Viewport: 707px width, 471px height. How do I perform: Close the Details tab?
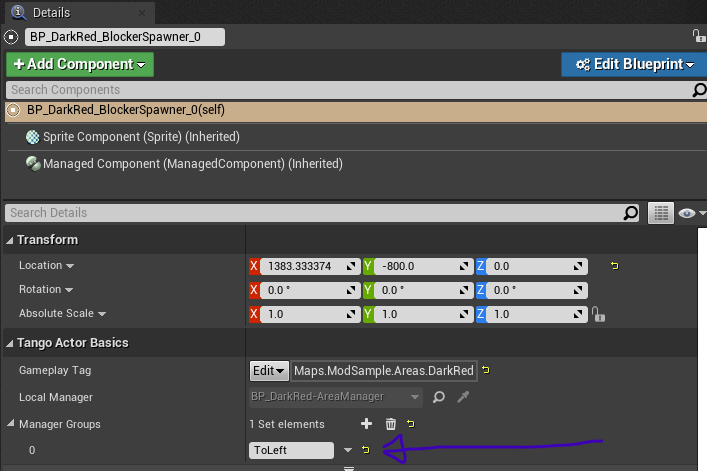[142, 13]
